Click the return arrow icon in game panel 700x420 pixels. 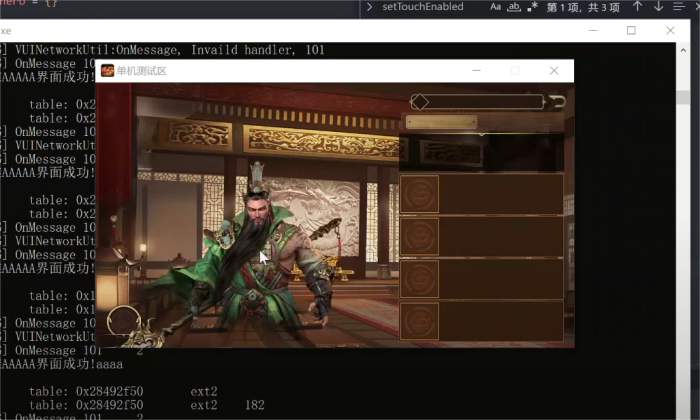pos(558,101)
